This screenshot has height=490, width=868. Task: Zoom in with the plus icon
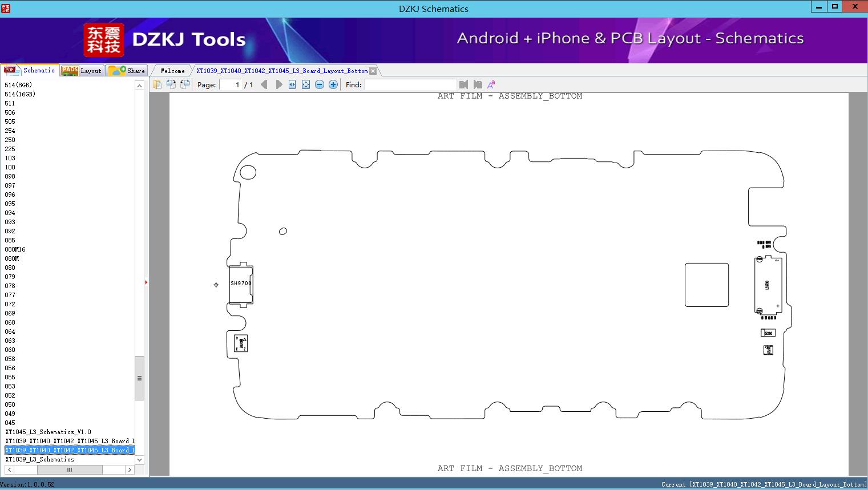click(333, 84)
